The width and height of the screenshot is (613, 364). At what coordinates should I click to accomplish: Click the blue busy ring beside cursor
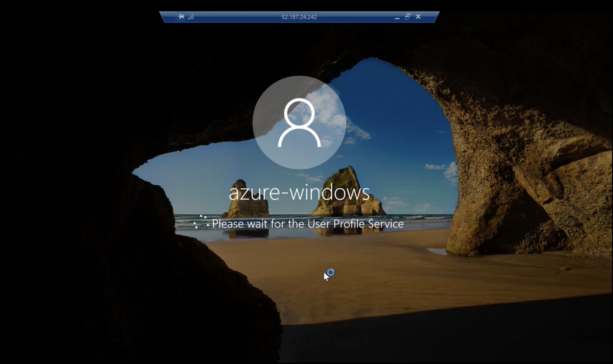pyautogui.click(x=331, y=272)
